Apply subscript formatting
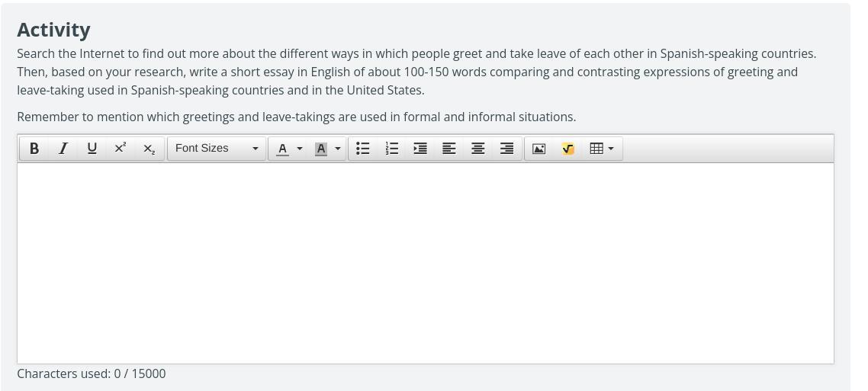 click(x=149, y=148)
